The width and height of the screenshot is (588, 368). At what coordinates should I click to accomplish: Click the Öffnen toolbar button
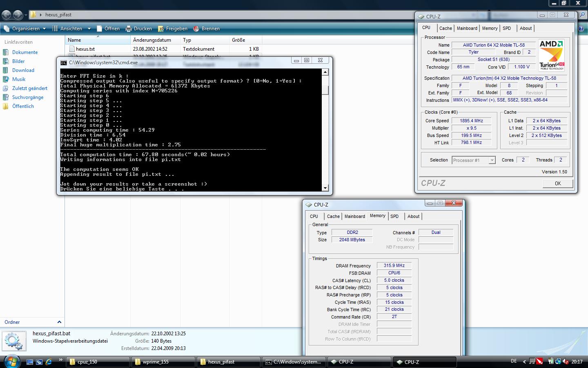(108, 29)
